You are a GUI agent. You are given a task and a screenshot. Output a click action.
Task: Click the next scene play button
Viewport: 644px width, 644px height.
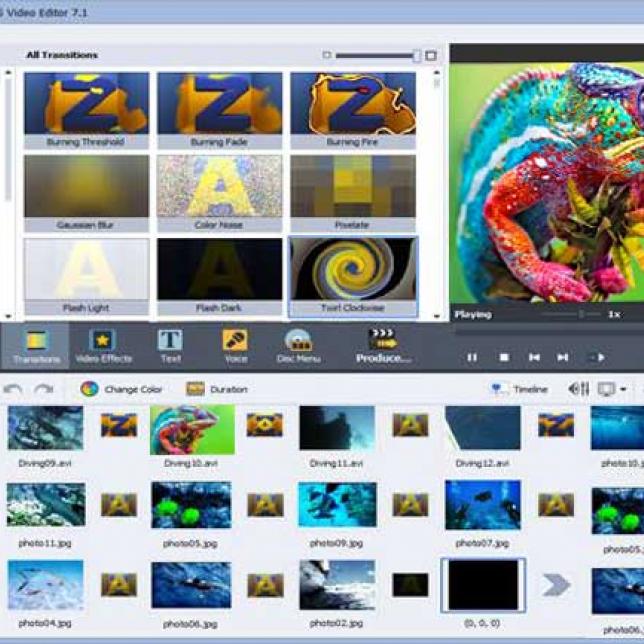[x=598, y=357]
